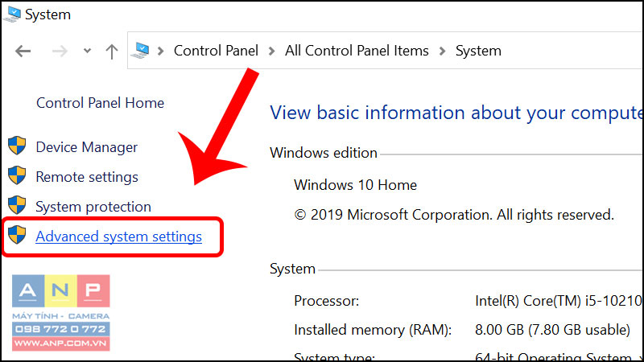
Task: Click the computer icon in address bar
Action: [x=140, y=51]
